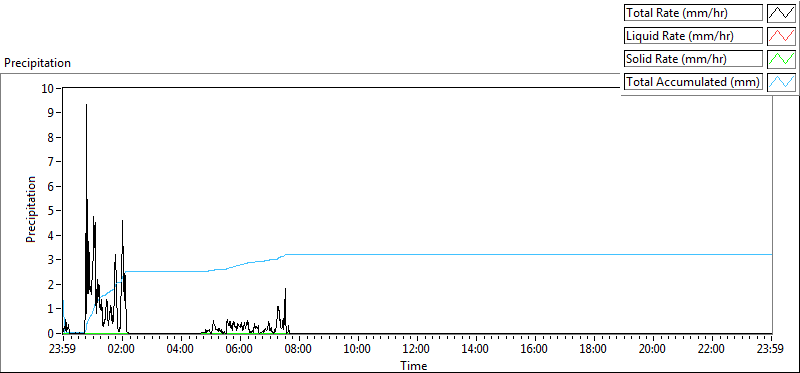This screenshot has height=373, width=800.
Task: Click the highest black rate spike above 9
Action: tap(86, 105)
